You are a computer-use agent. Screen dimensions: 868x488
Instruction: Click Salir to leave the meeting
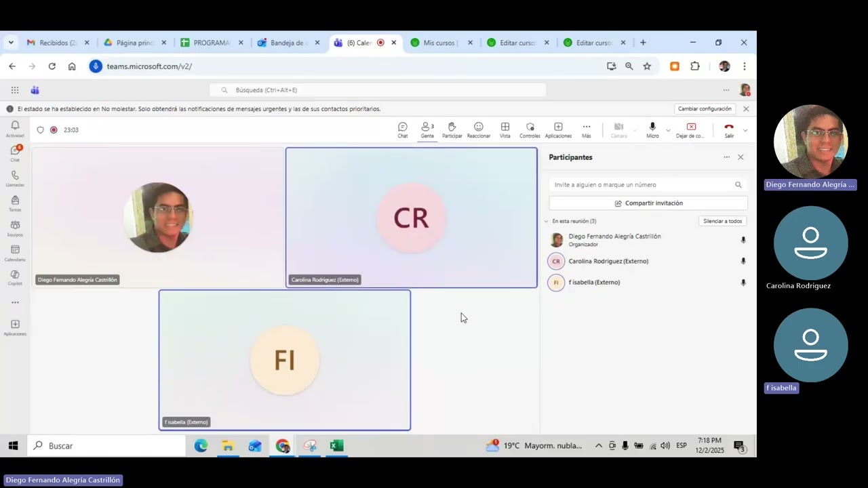coord(729,130)
